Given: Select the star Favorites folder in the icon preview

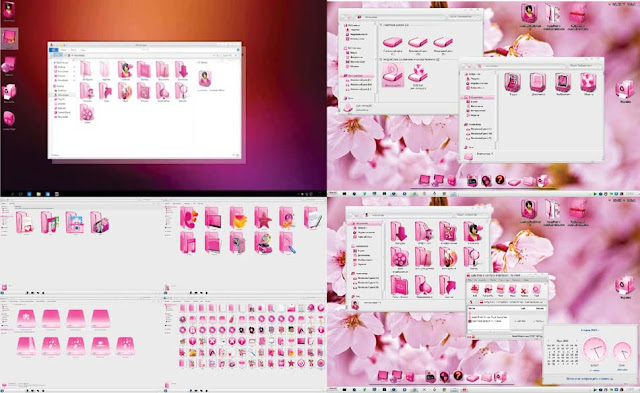Looking at the screenshot, I should click(x=262, y=218).
